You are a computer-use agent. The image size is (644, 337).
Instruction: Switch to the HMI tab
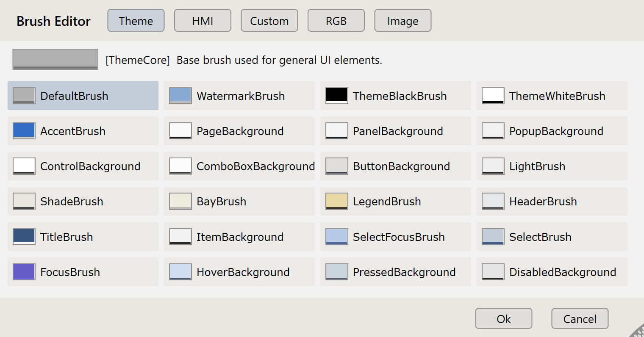[203, 21]
